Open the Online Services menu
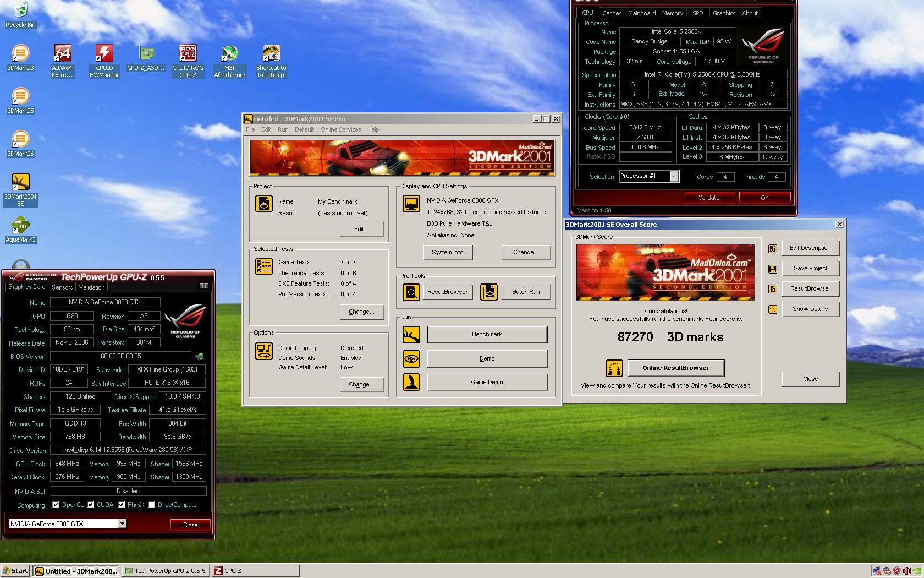924x578 pixels. 341,129
